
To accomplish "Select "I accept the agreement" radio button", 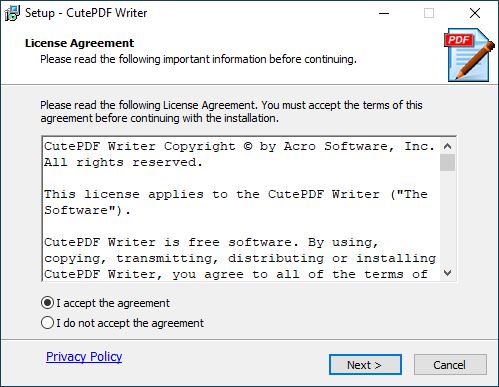I will [47, 303].
